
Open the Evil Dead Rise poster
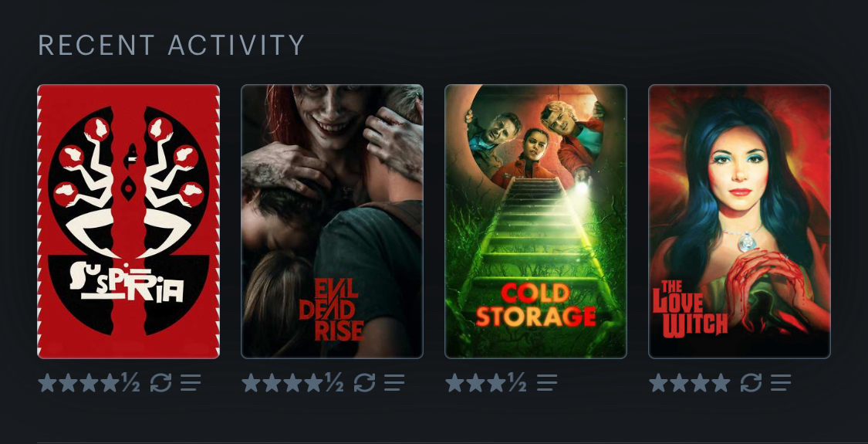click(x=332, y=221)
